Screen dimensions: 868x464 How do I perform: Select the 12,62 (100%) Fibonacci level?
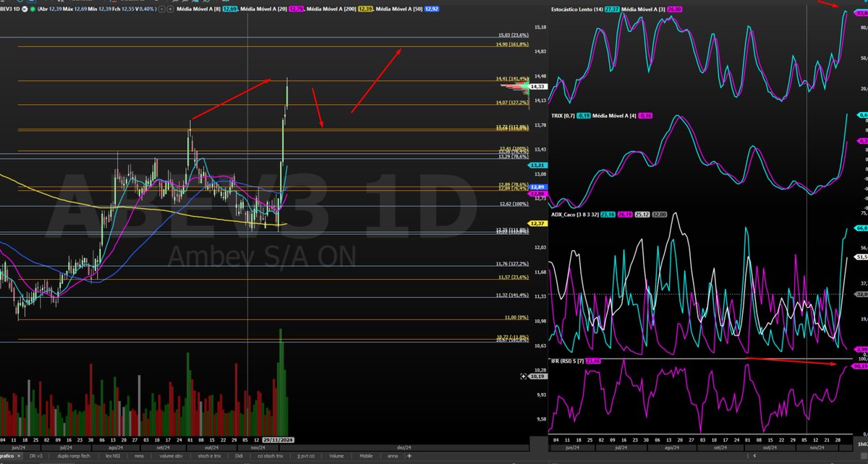tap(515, 205)
